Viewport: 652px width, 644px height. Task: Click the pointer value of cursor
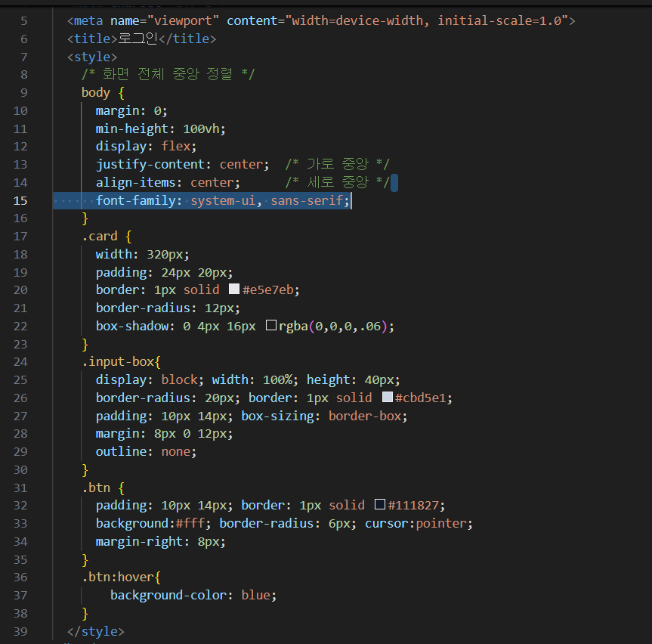tap(445, 523)
